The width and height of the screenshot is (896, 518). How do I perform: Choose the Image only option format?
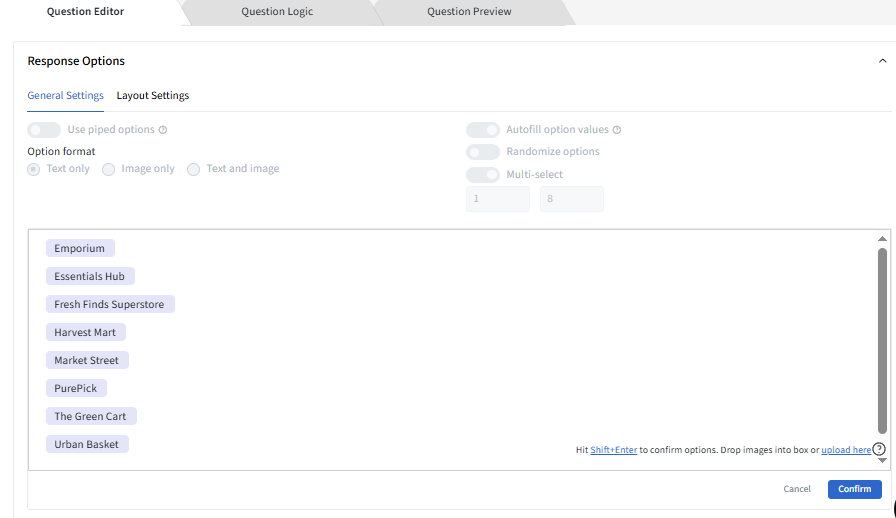point(109,169)
